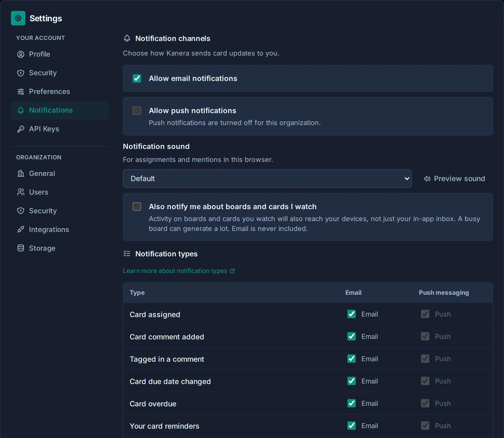The width and height of the screenshot is (504, 438).
Task: Click the checklist icon beside Notification types
Action: [x=127, y=254]
